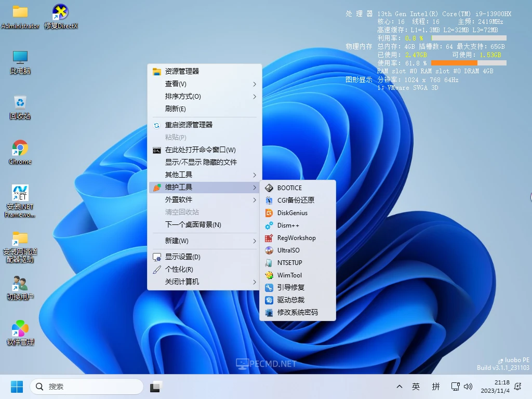The height and width of the screenshot is (399, 532).
Task: Select the 切换用户 desktop icon
Action: pyautogui.click(x=20, y=288)
